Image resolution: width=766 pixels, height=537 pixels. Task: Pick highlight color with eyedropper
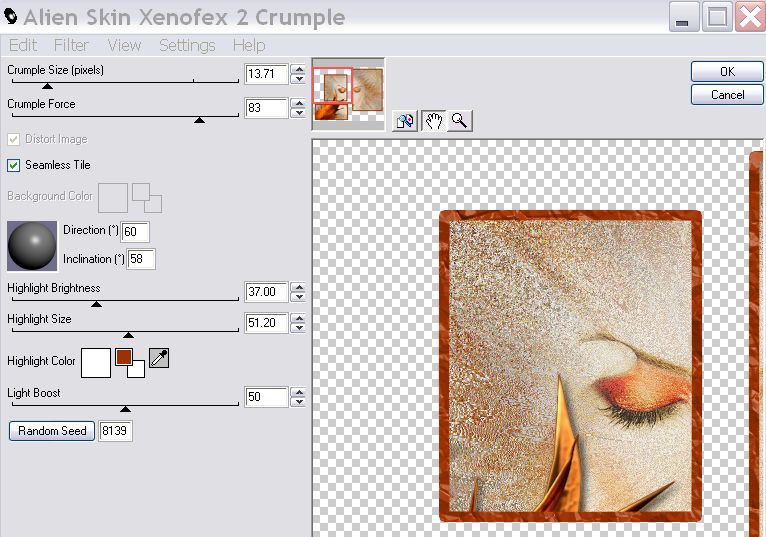pyautogui.click(x=159, y=359)
